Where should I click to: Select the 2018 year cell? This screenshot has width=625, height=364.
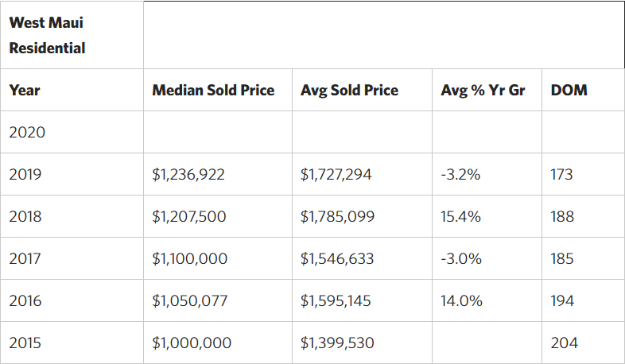[x=27, y=216]
